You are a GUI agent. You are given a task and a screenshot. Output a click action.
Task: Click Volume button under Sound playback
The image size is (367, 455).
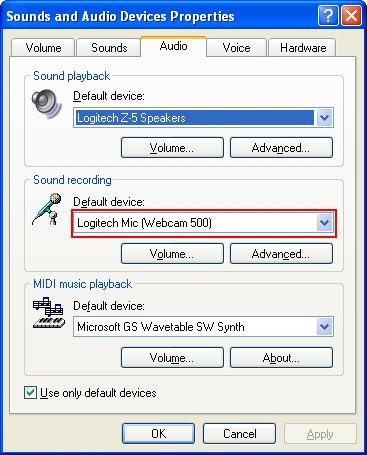[x=172, y=147]
